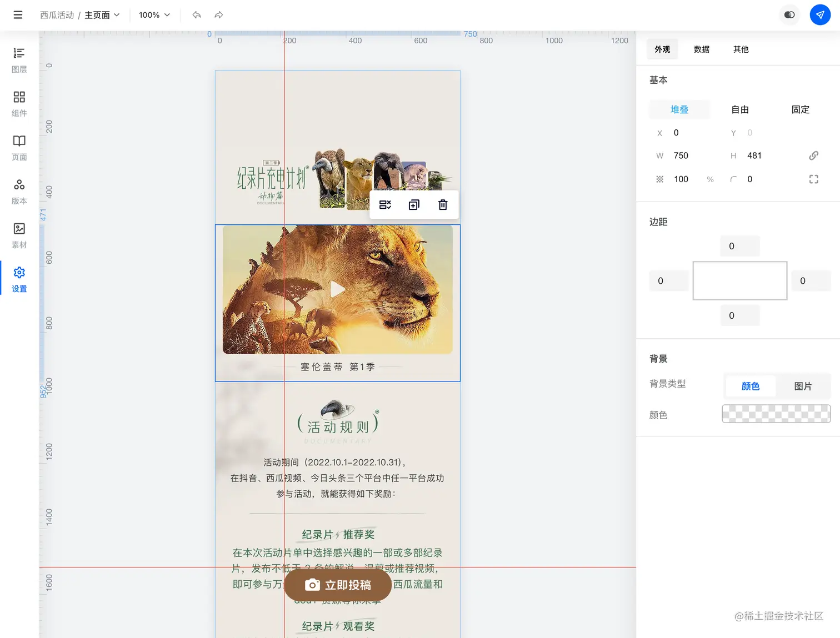
Task: Toggle the width-height link lock icon
Action: [x=813, y=156]
